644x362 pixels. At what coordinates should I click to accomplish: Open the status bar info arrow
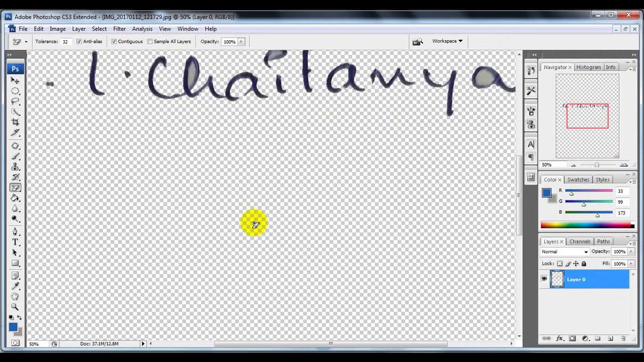(143, 344)
